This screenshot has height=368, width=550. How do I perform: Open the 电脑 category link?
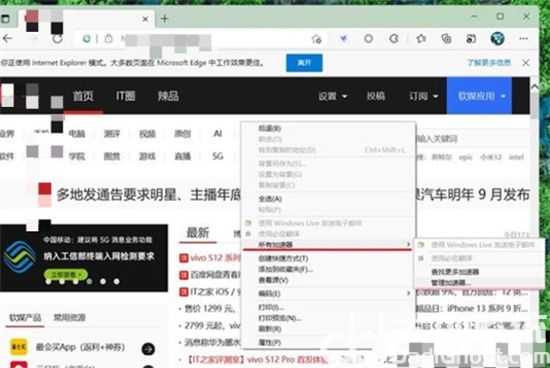[77, 134]
